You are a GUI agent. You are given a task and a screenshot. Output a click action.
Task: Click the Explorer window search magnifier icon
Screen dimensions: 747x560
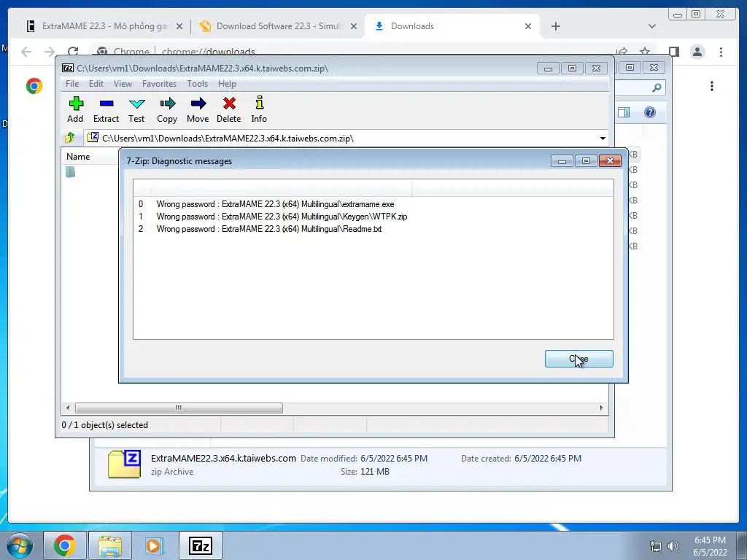tap(657, 87)
